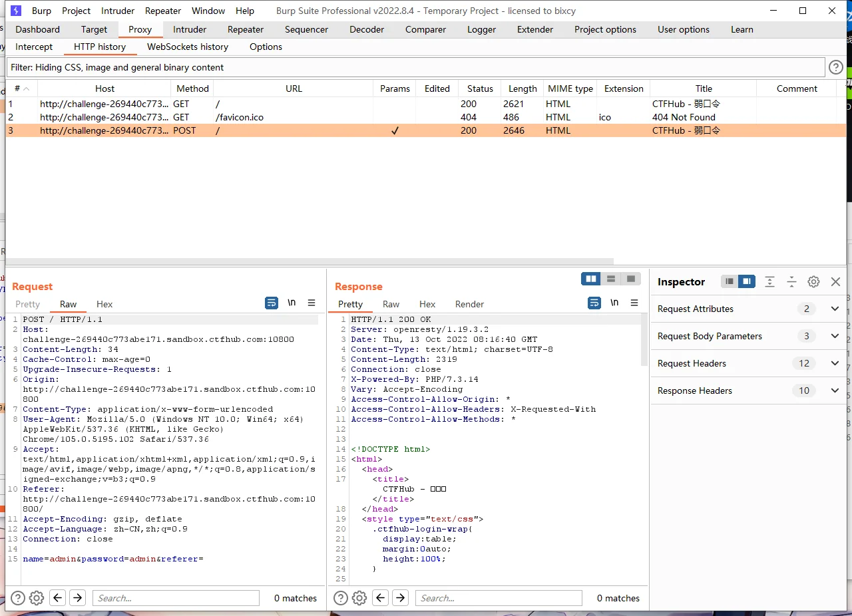Click the filter help question mark icon
The width and height of the screenshot is (852, 616).
pos(836,67)
